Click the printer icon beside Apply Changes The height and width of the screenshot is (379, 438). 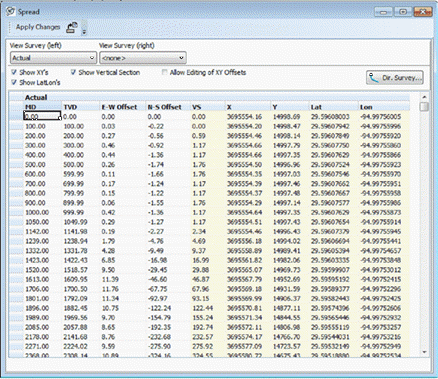click(72, 27)
